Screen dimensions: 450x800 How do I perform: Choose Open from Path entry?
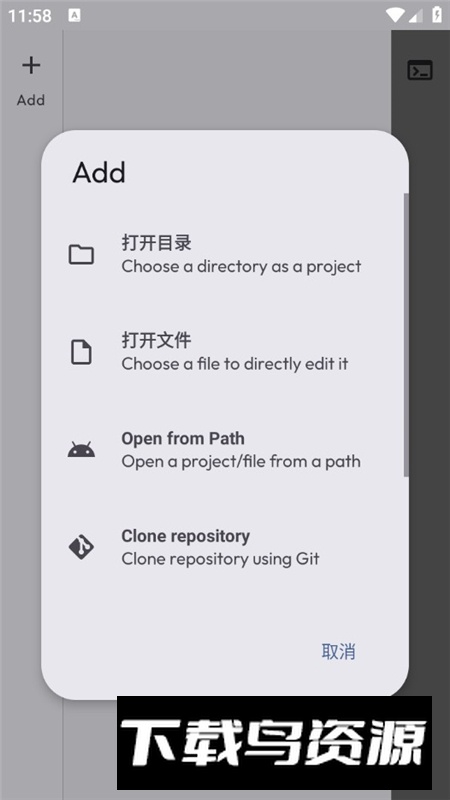coord(224,449)
